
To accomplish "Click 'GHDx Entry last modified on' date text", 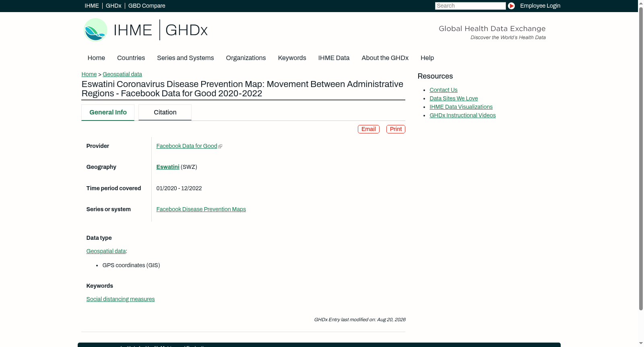I will pos(359,320).
